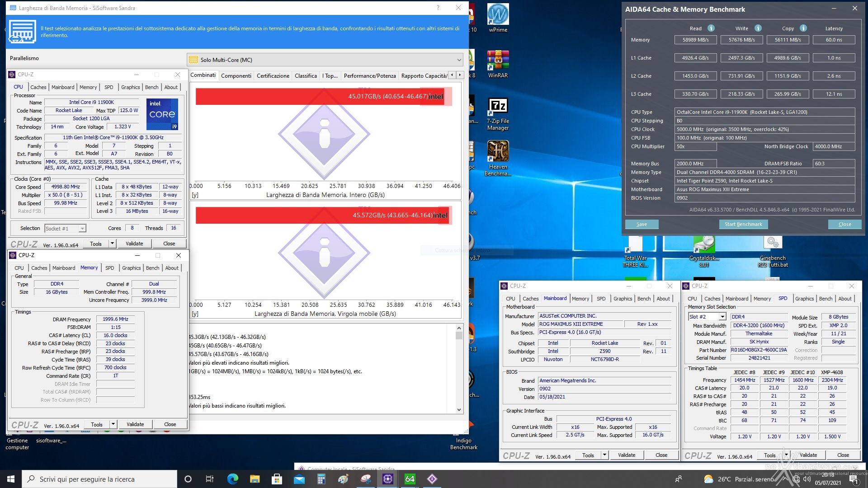Expand the Tools arrow in CPU-Z CPU window

pyautogui.click(x=112, y=244)
